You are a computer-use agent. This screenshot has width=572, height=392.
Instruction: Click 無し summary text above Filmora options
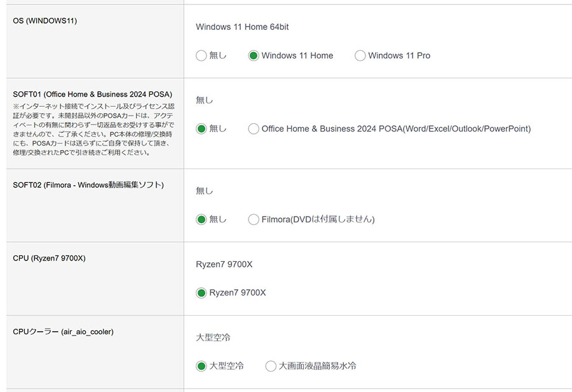coord(205,191)
